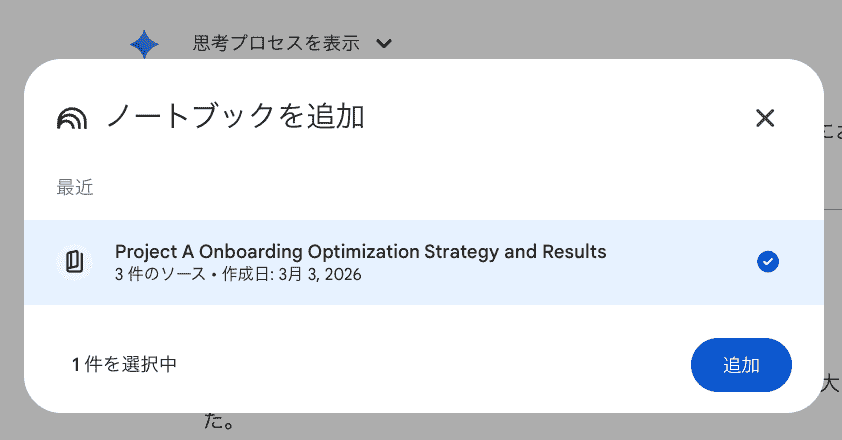The width and height of the screenshot is (842, 440).
Task: Click the empty white space in dialog footer
Action: pos(430,365)
